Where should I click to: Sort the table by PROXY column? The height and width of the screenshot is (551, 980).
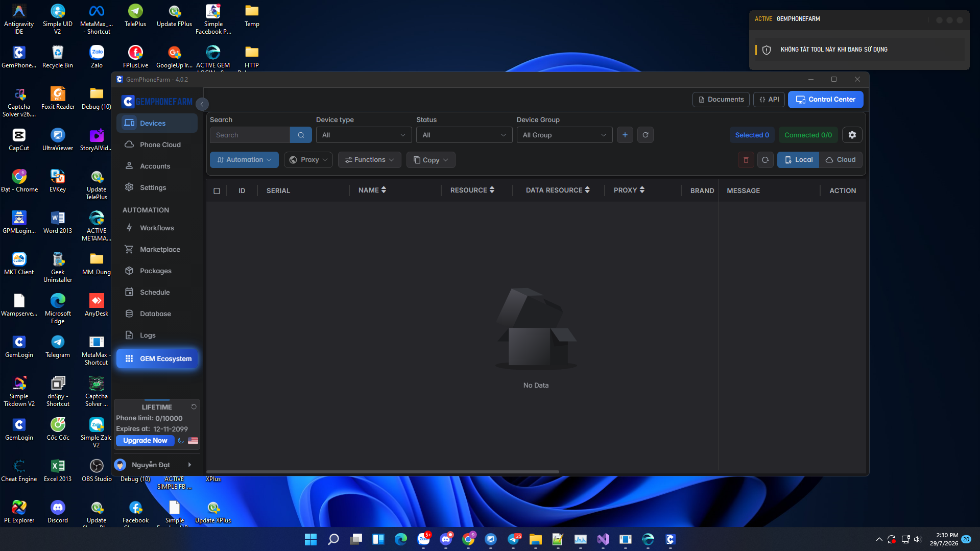tap(642, 190)
